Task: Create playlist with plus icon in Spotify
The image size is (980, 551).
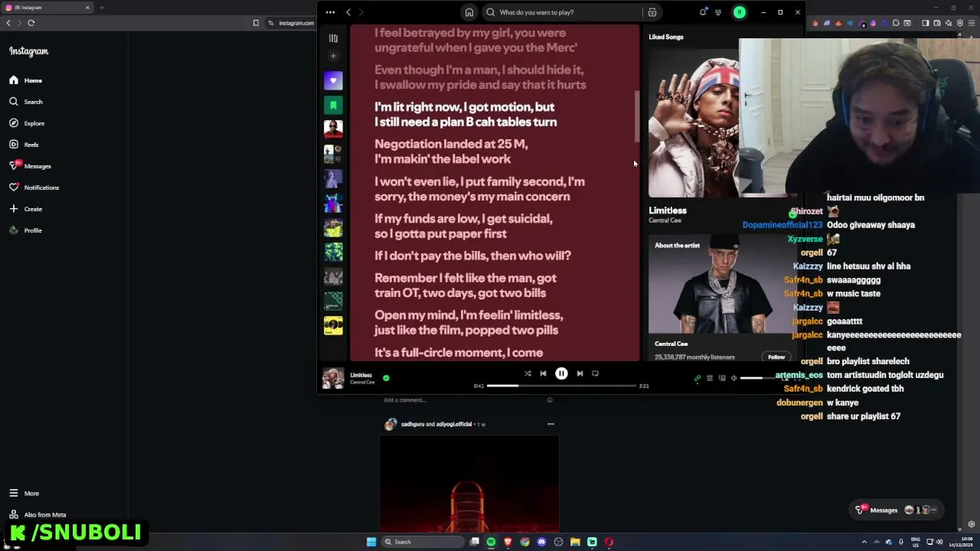Action: pos(333,56)
